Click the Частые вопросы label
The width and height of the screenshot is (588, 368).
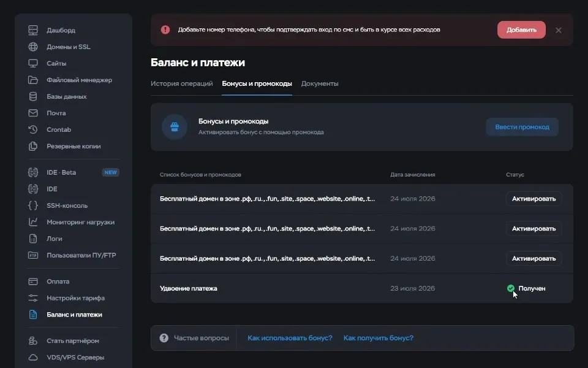coord(202,338)
